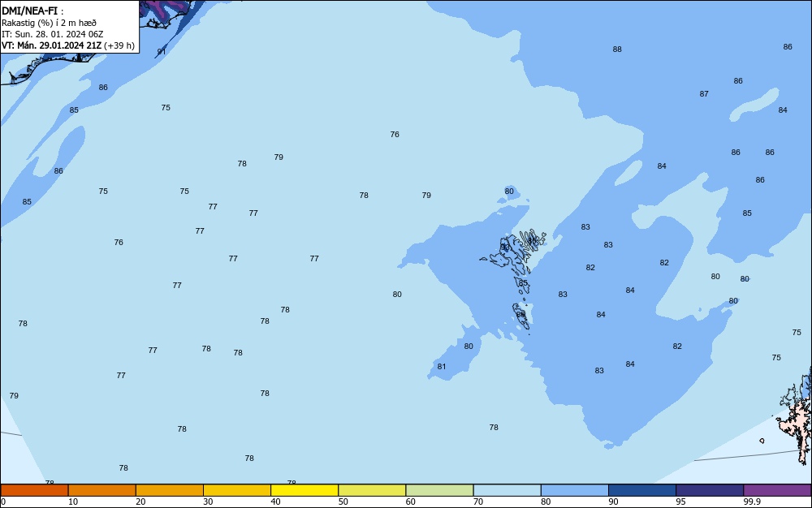Choose the golden 30–40 legend swatch
This screenshot has height=508, width=812.
pyautogui.click(x=237, y=490)
